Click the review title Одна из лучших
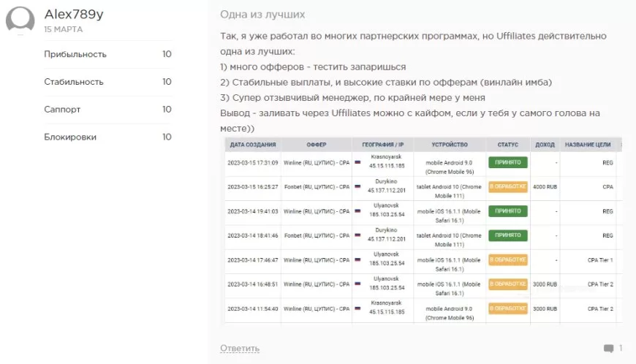This screenshot has height=364, width=636. (x=262, y=15)
